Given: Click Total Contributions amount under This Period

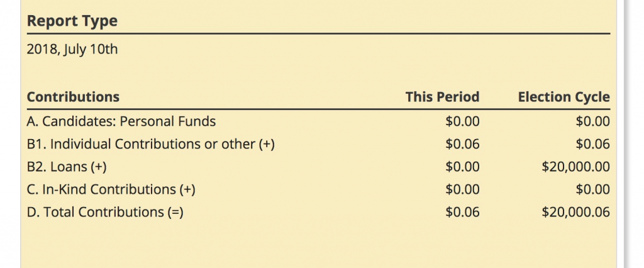Looking at the screenshot, I should pos(462,212).
